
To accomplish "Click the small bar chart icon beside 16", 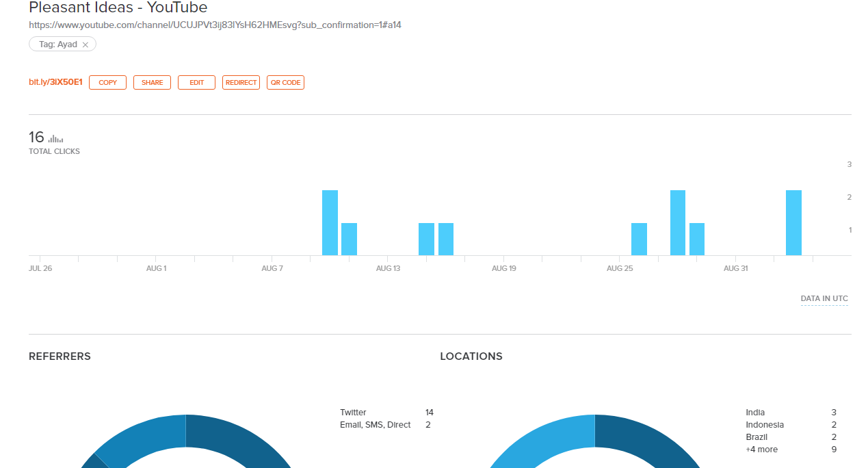I will [x=55, y=139].
